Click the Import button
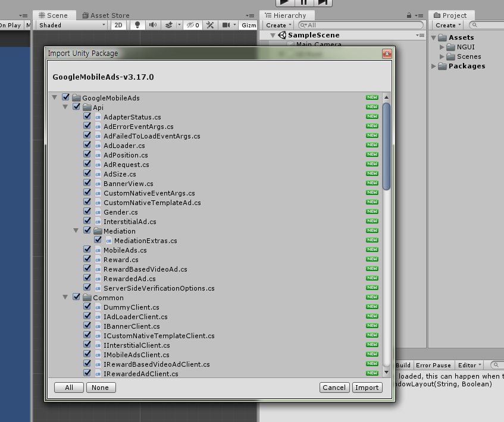Image resolution: width=504 pixels, height=422 pixels. [367, 388]
